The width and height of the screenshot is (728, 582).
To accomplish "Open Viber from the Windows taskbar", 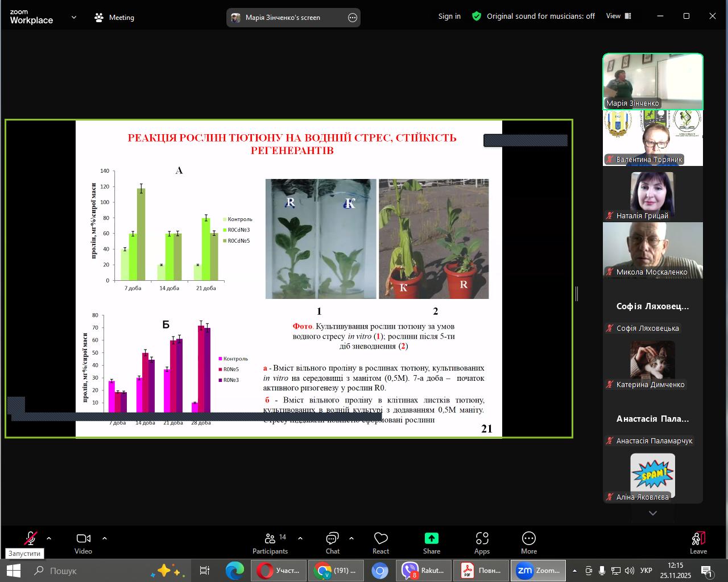I will tap(424, 571).
